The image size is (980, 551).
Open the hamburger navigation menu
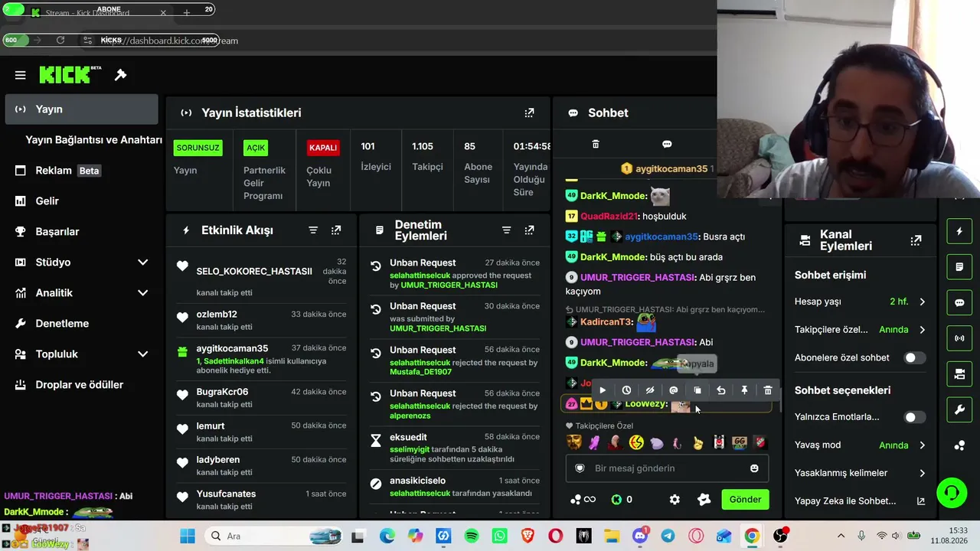click(21, 75)
